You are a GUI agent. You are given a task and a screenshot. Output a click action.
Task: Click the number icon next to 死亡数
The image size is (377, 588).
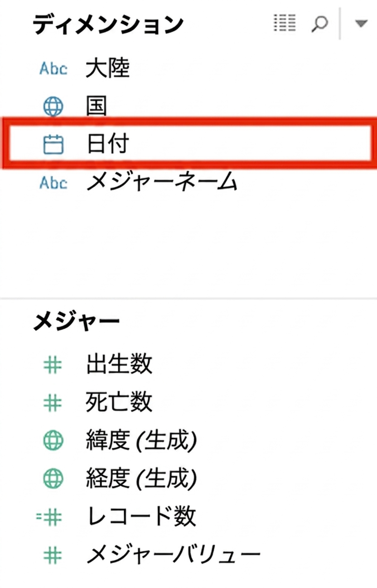53,403
